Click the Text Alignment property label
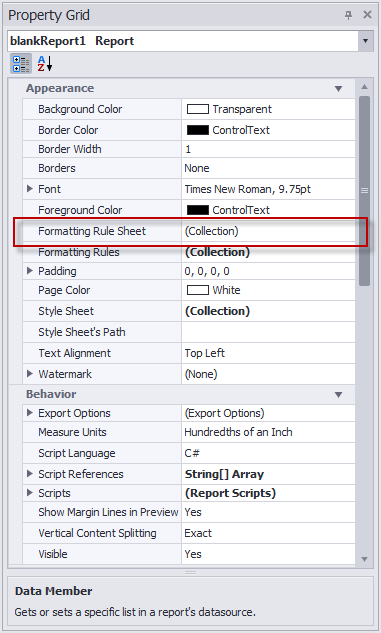This screenshot has width=381, height=633. point(74,353)
